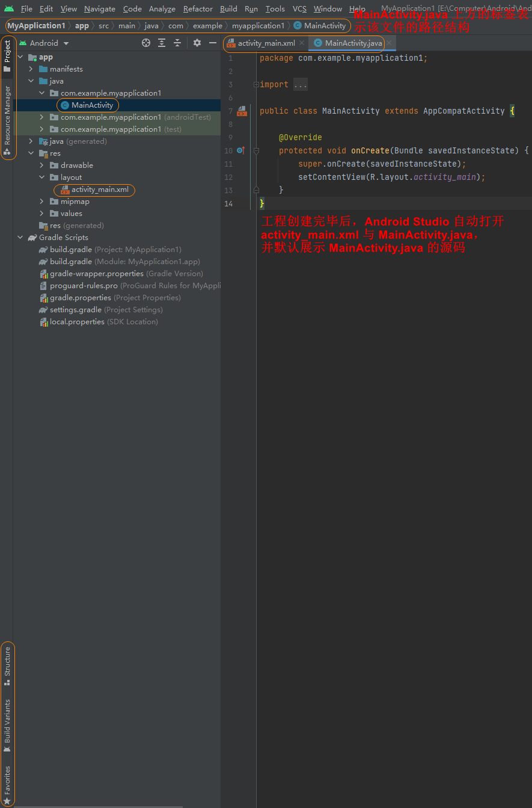This screenshot has height=808, width=532.
Task: Collapse the app module node
Action: (20, 57)
